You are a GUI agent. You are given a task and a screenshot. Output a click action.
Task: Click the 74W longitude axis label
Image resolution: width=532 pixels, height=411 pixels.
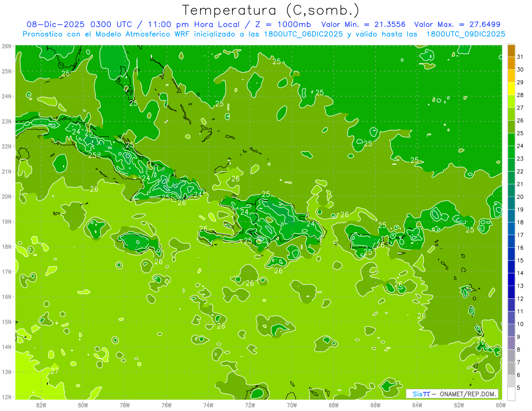coord(208,405)
